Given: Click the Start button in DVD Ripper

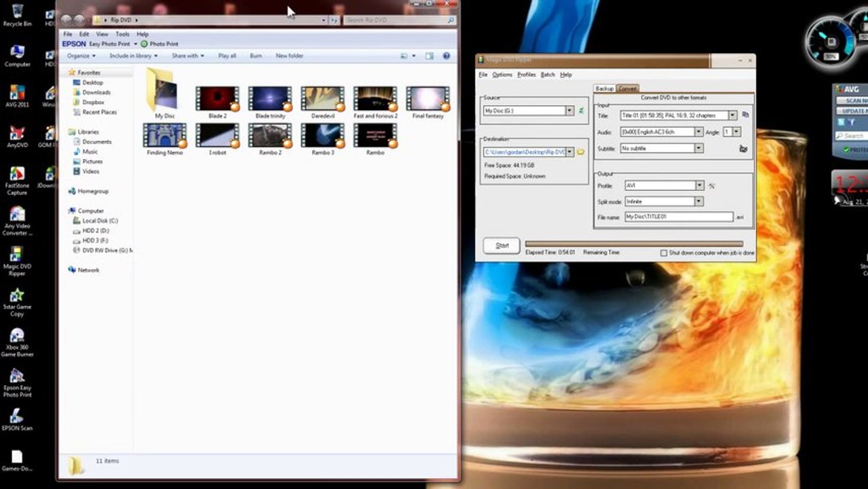Looking at the screenshot, I should click(x=502, y=245).
